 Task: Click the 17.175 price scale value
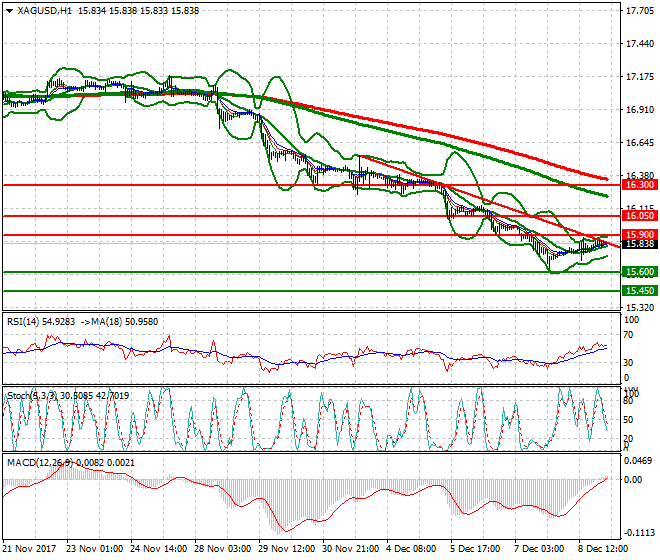pos(640,77)
